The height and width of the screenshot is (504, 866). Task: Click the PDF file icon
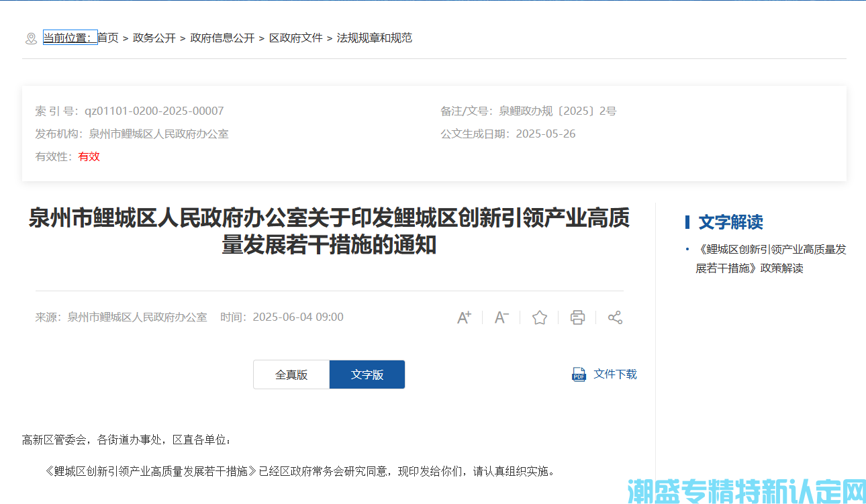[579, 374]
